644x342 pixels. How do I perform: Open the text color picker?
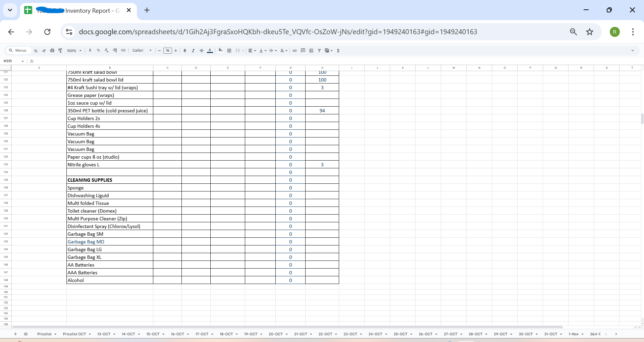[210, 51]
